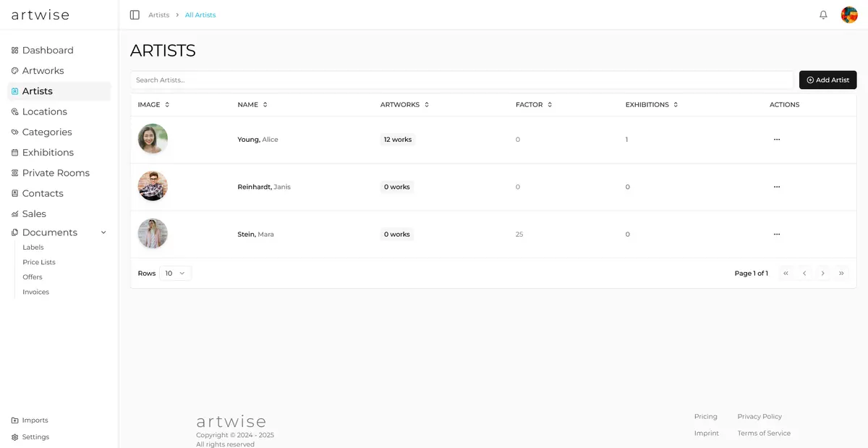Click Janis Reinhardt's profile photo
This screenshot has height=448, width=868.
coord(153,186)
